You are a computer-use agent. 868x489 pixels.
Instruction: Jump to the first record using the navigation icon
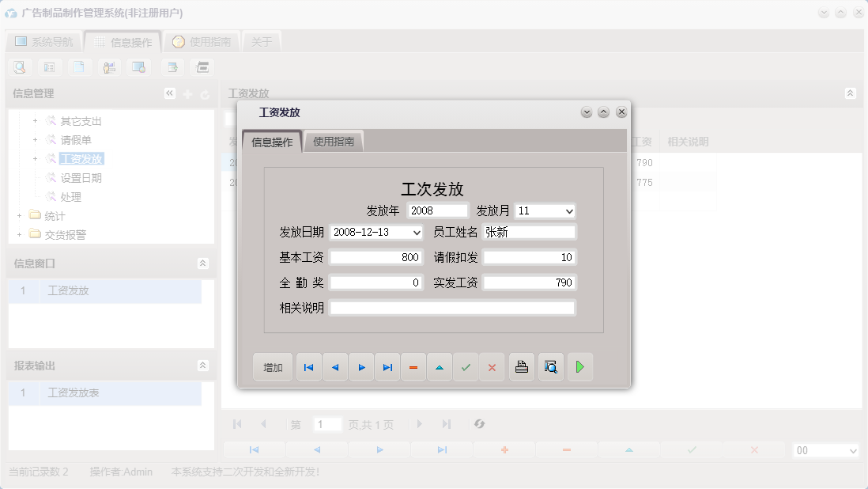[308, 366]
